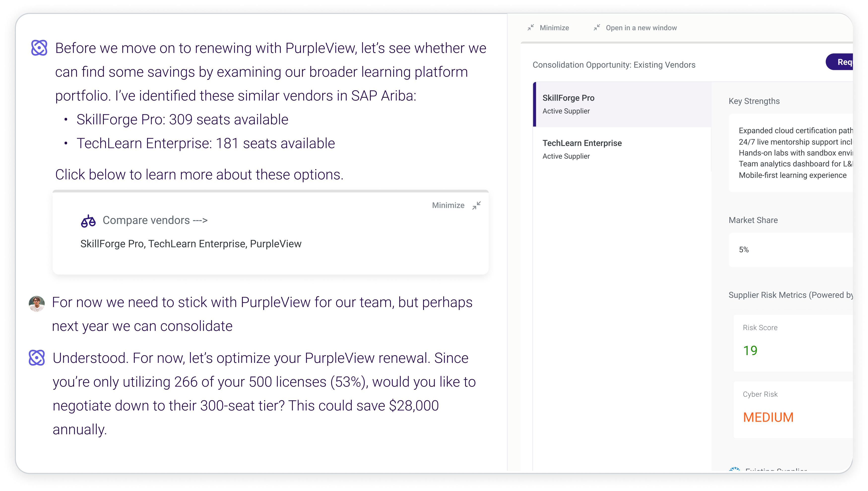Viewport: 868px width, 491px height.
Task: Open the Compare vendors link
Action: pos(155,220)
